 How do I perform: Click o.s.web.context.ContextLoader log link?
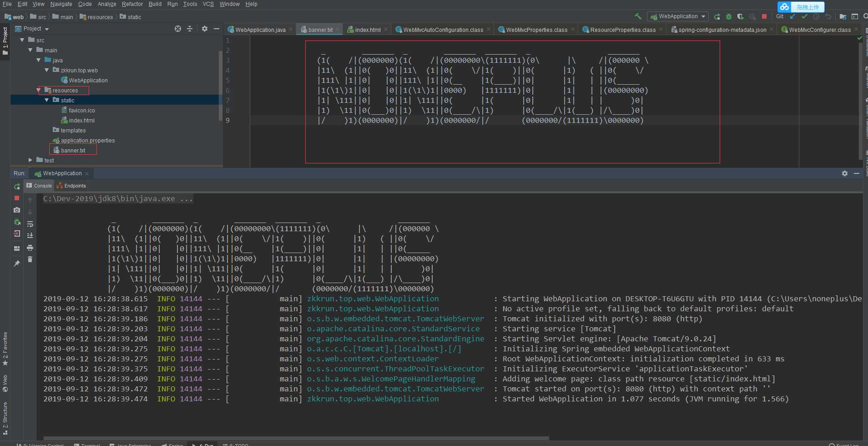[x=373, y=359]
